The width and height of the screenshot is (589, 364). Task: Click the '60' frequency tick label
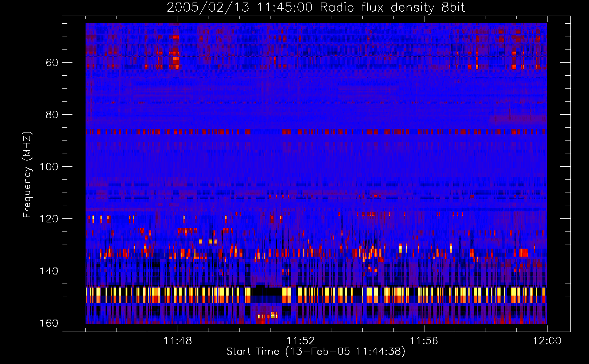[52, 63]
